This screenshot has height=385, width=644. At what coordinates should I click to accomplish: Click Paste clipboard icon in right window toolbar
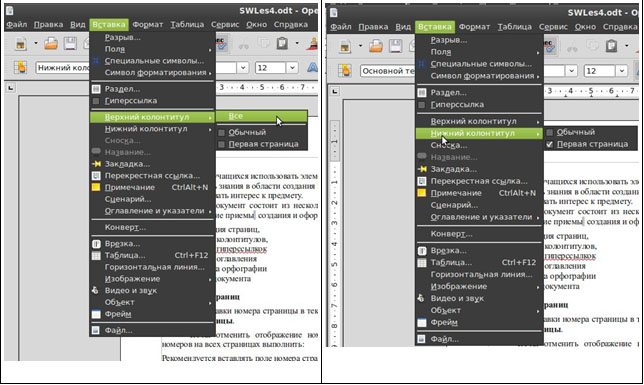click(x=612, y=46)
